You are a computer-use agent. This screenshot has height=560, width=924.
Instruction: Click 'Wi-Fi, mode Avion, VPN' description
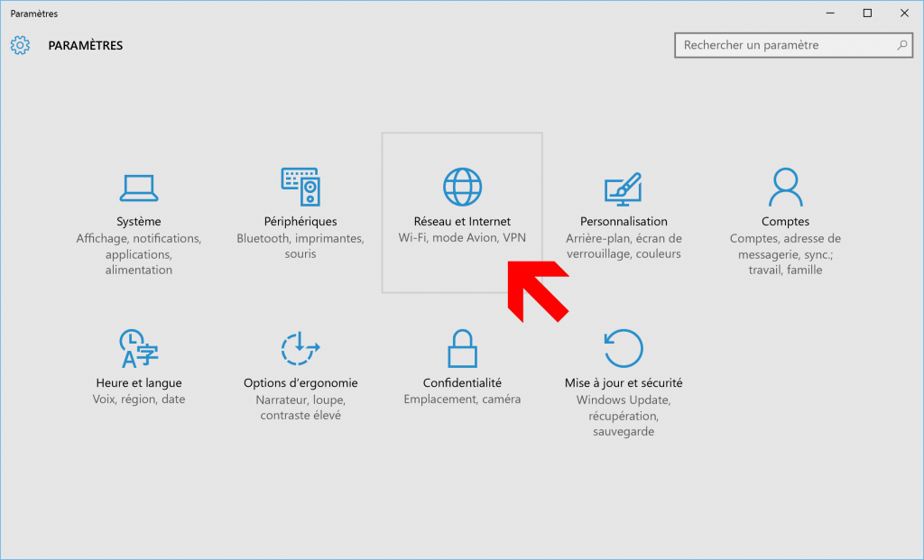462,238
